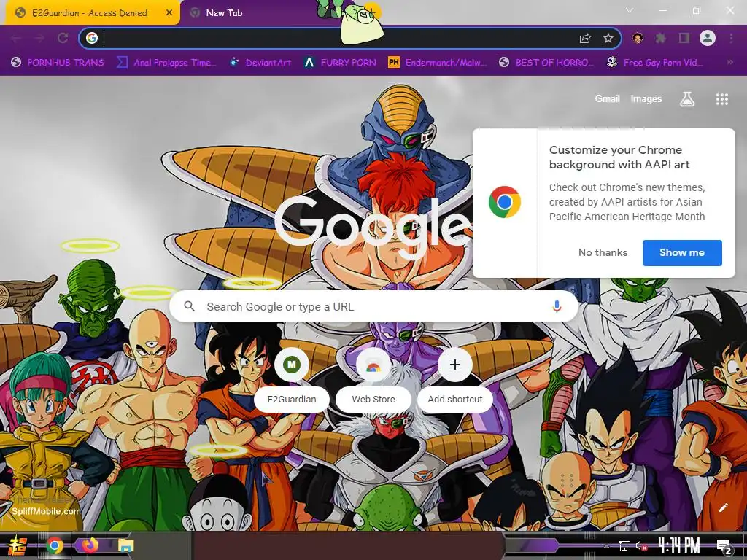This screenshot has height=560, width=747.
Task: Click the Show me button
Action: click(682, 252)
